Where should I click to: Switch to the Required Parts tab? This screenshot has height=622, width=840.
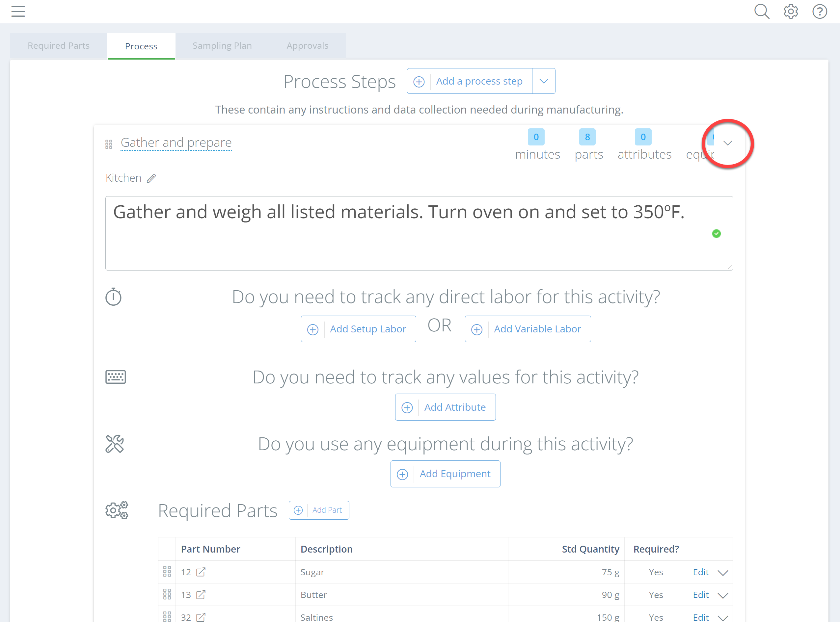[x=59, y=46]
